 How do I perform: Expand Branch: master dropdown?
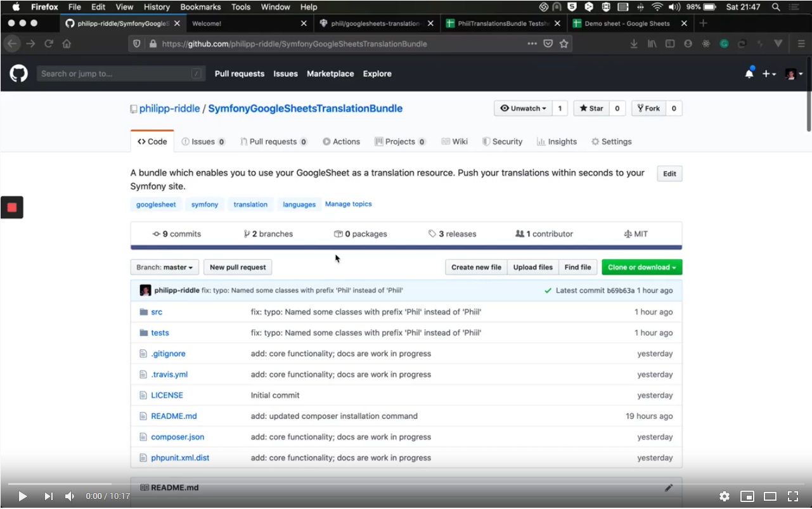[x=165, y=267]
